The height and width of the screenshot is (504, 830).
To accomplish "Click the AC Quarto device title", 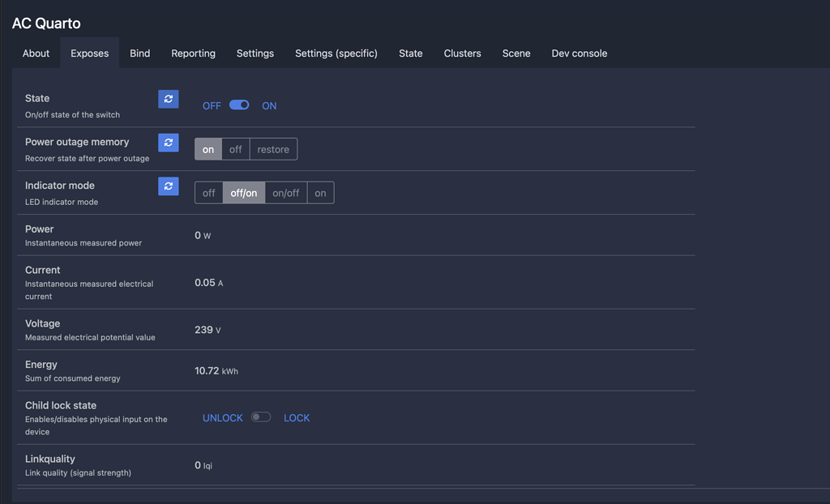I will click(45, 23).
